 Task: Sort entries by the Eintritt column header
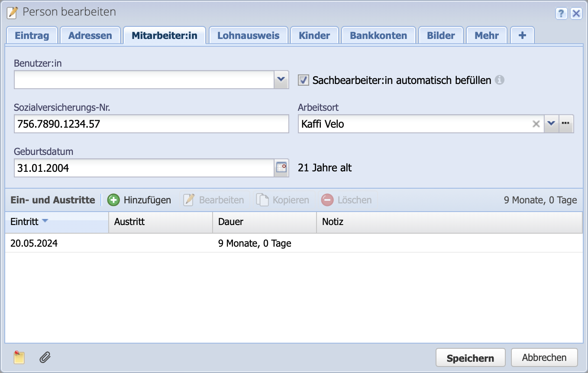coord(24,222)
